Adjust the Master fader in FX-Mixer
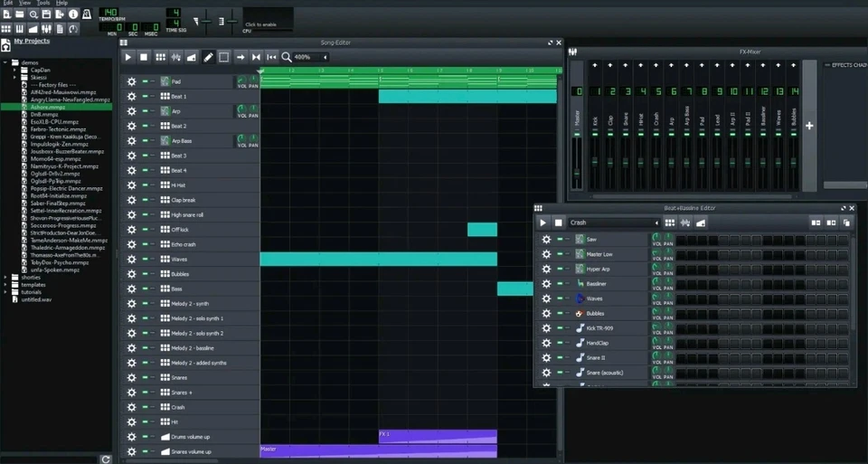 (x=577, y=172)
